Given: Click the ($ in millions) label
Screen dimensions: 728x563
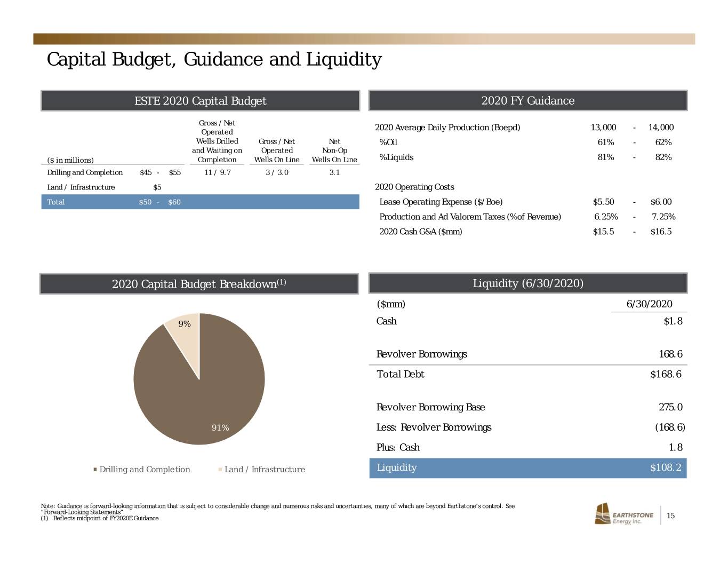Looking at the screenshot, I should point(70,160).
